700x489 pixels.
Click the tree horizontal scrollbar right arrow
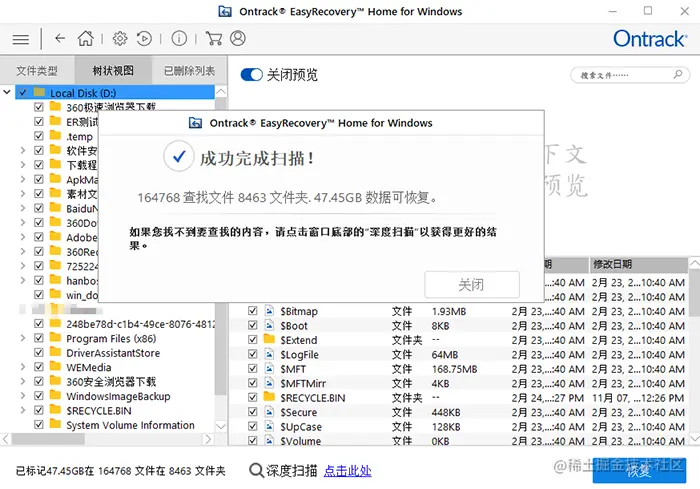pyautogui.click(x=208, y=439)
